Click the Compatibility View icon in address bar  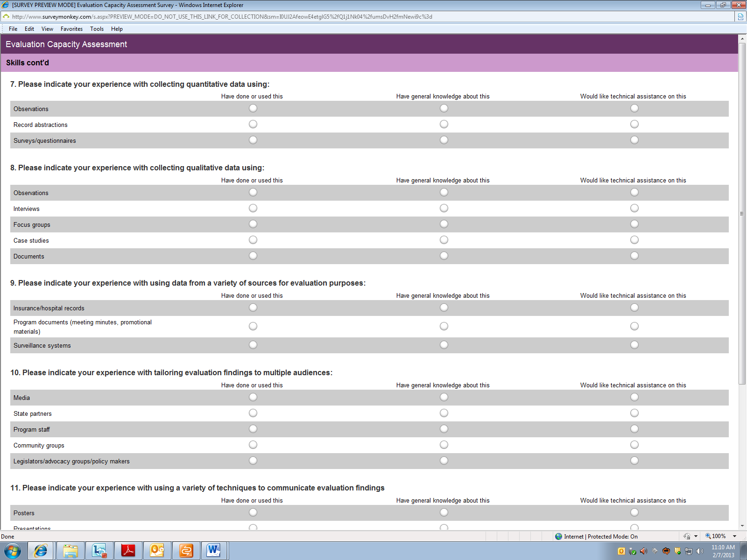coord(740,17)
